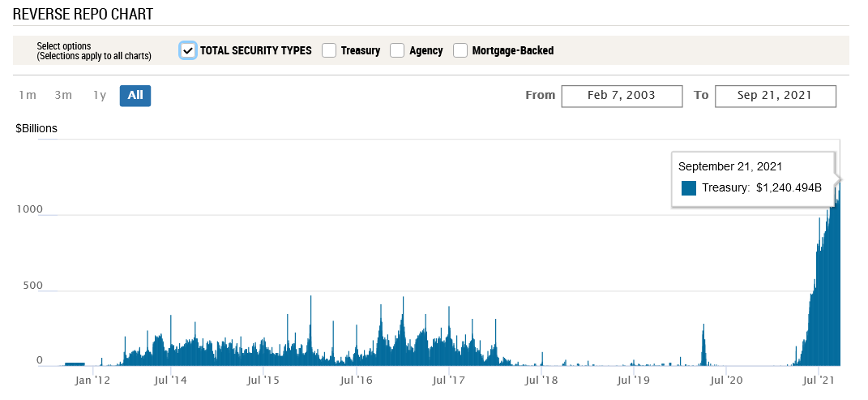Click the 1000 y-axis label
The width and height of the screenshot is (868, 400).
(29, 209)
